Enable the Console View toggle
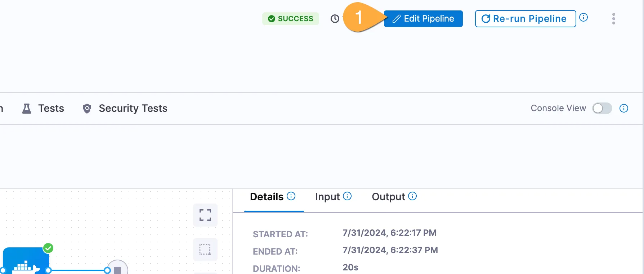This screenshot has height=274, width=644. click(x=602, y=108)
